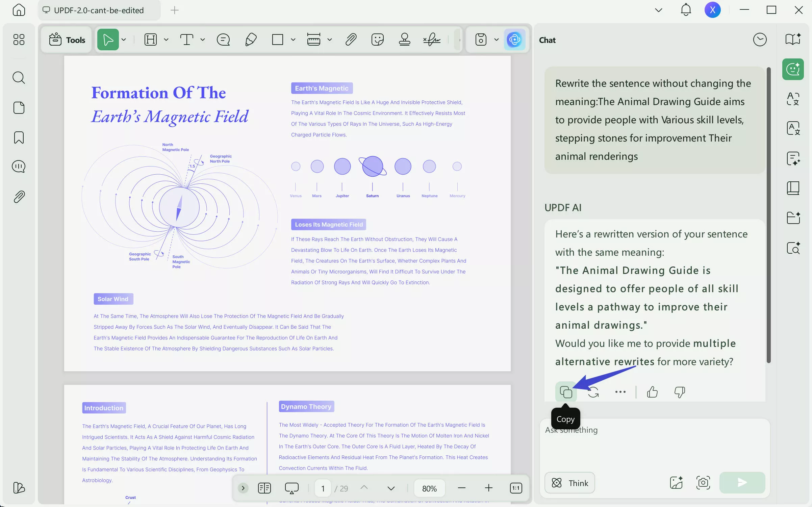This screenshot has height=507, width=812.
Task: Select the pencil drawing tool
Action: [251, 40]
